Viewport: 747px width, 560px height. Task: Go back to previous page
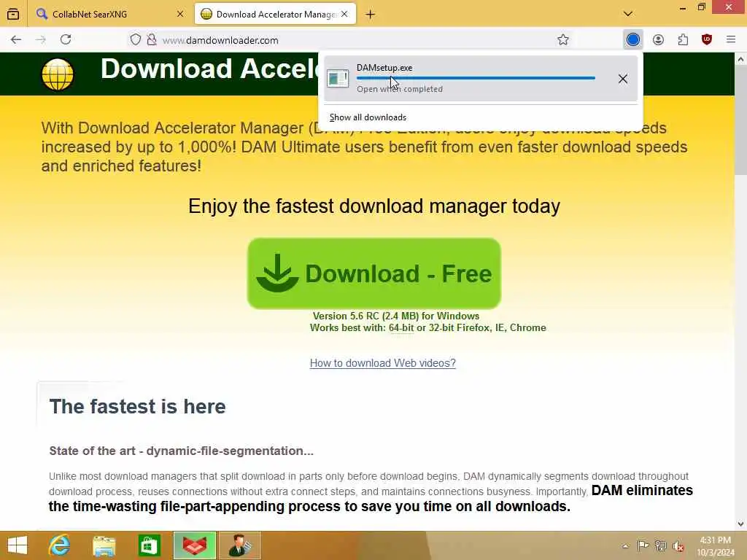click(x=16, y=40)
